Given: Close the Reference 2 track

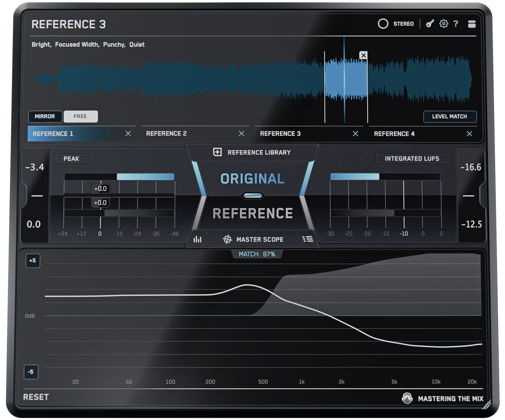Looking at the screenshot, I should click(242, 134).
